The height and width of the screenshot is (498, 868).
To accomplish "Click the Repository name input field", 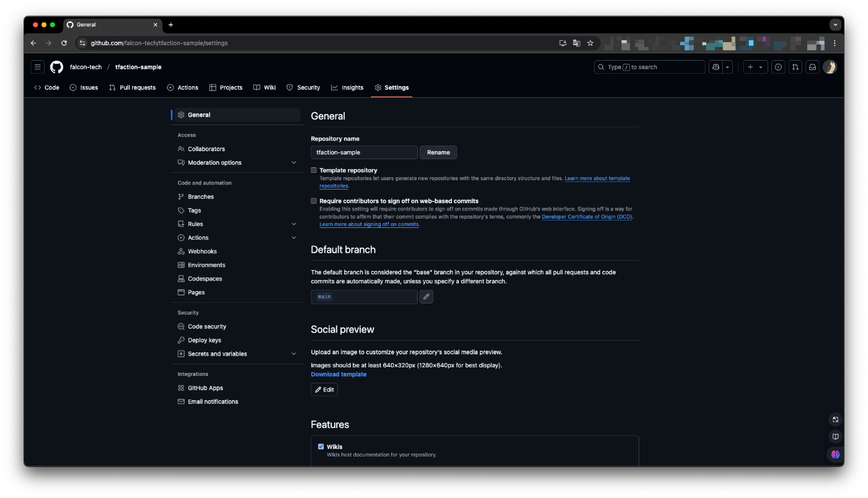I will point(364,152).
